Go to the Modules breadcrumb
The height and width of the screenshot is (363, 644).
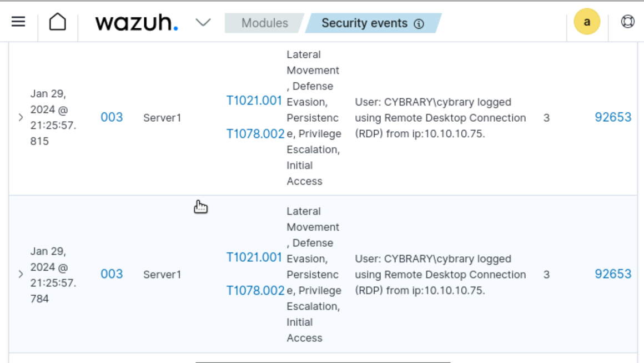coord(264,23)
